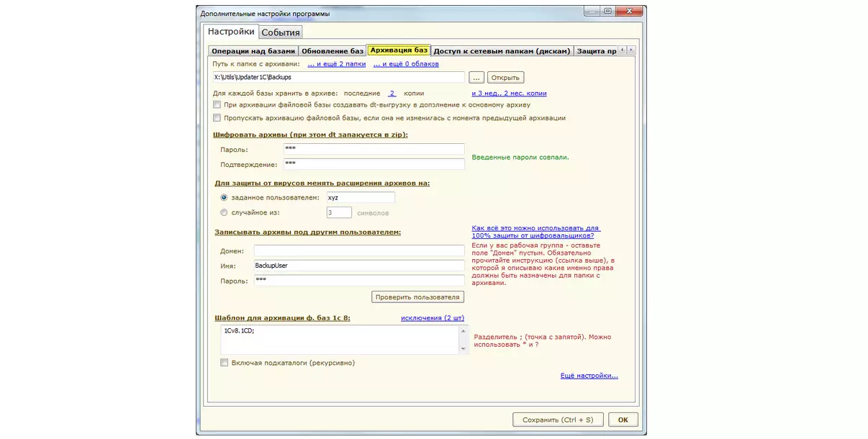Image resolution: width=868 pixels, height=439 pixels.
Task: Enable skipping archiving of unchanged file base
Action: click(x=217, y=118)
